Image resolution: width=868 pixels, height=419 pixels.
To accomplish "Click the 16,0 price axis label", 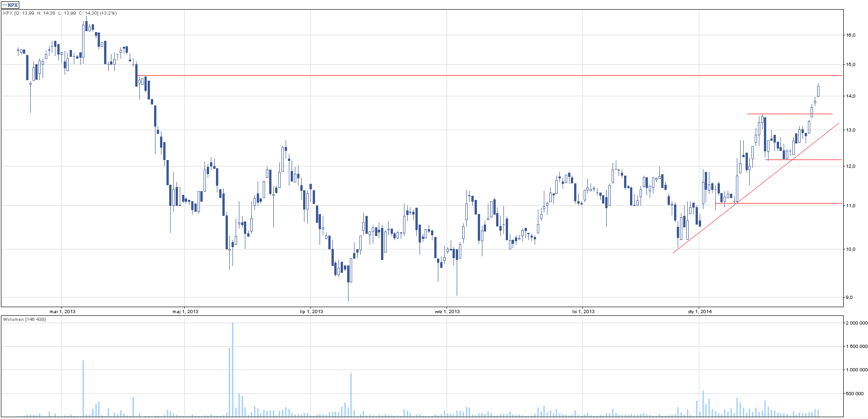I will [851, 35].
